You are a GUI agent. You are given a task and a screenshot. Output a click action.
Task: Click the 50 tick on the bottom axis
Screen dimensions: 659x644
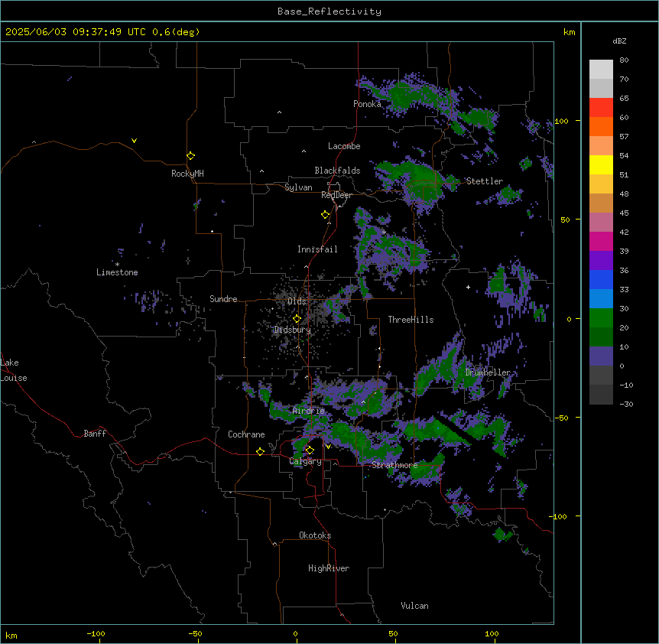coord(393,634)
